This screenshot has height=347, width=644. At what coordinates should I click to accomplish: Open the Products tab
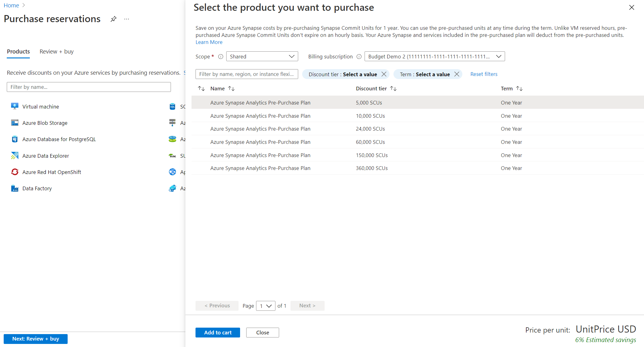[x=18, y=51]
